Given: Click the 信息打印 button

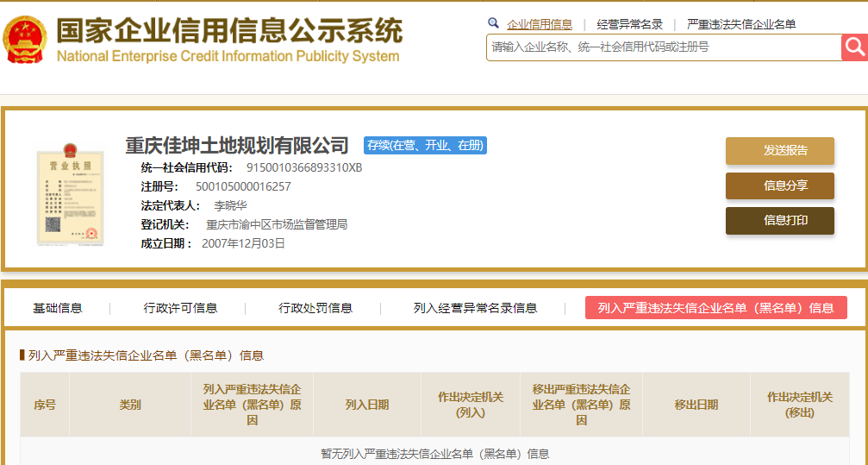Looking at the screenshot, I should (x=779, y=221).
